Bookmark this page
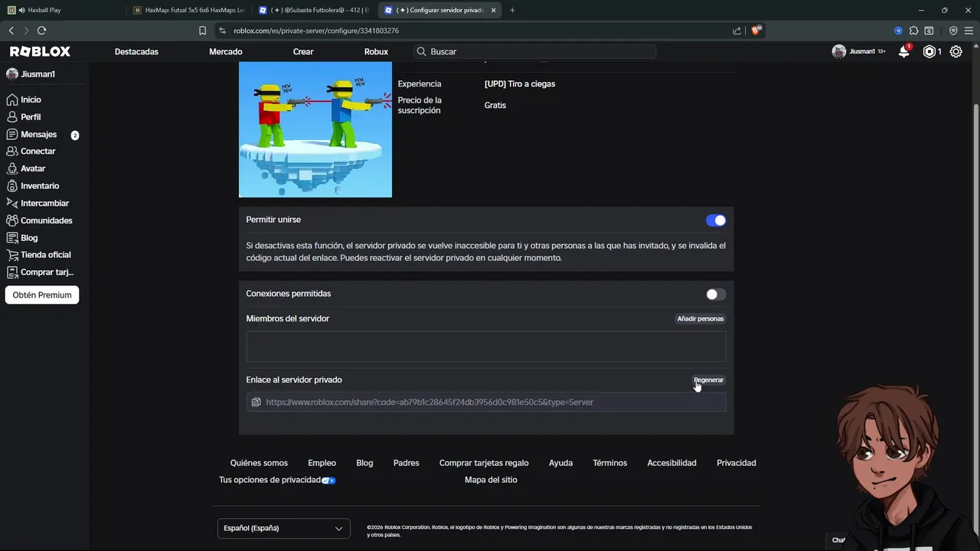 pos(202,31)
